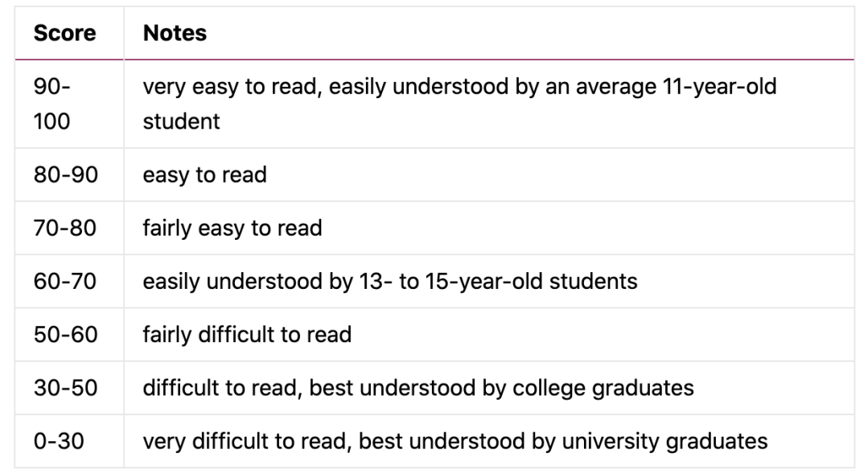
Task: Click the Notes column header
Action: 175,33
